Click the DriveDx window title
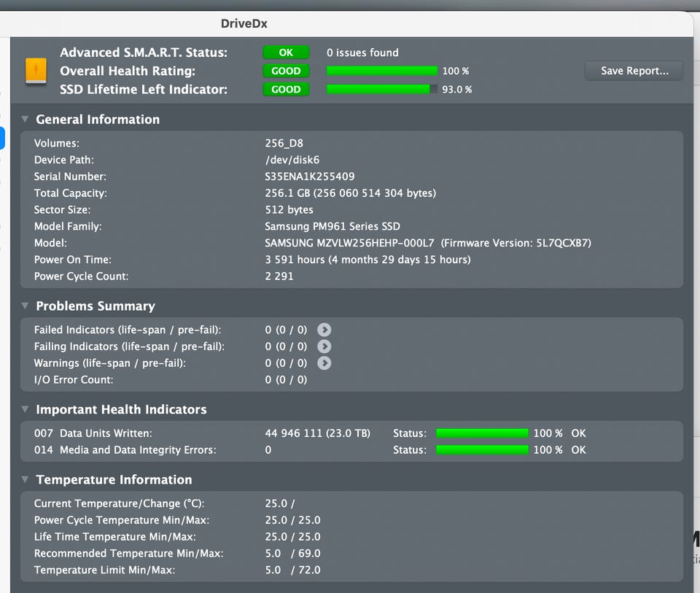700x593 pixels. [x=244, y=23]
